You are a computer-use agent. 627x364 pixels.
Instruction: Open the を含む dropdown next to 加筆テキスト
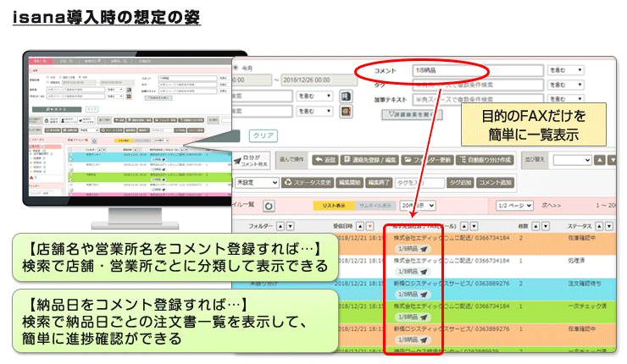point(565,99)
